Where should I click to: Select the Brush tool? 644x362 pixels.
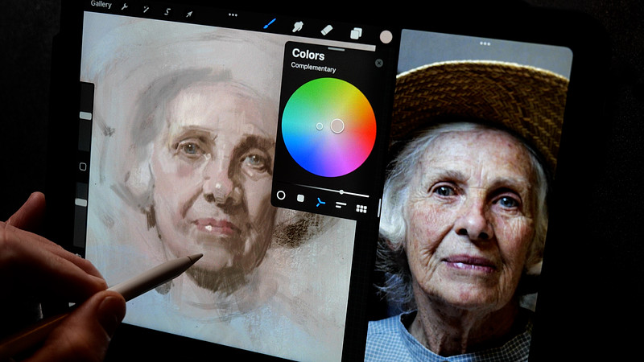click(x=270, y=24)
